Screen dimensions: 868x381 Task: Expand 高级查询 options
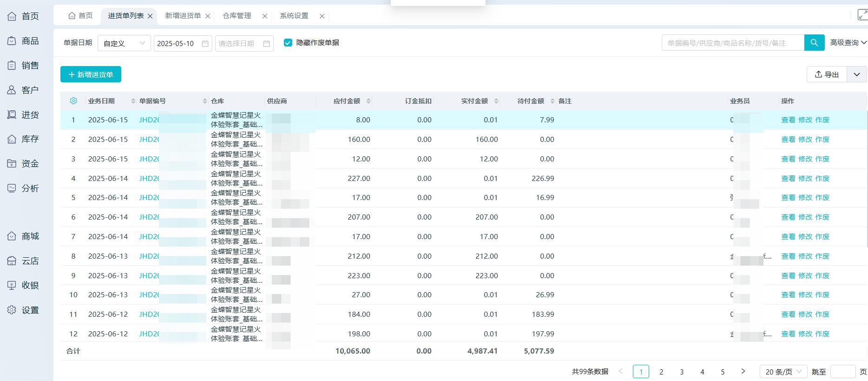coord(848,42)
